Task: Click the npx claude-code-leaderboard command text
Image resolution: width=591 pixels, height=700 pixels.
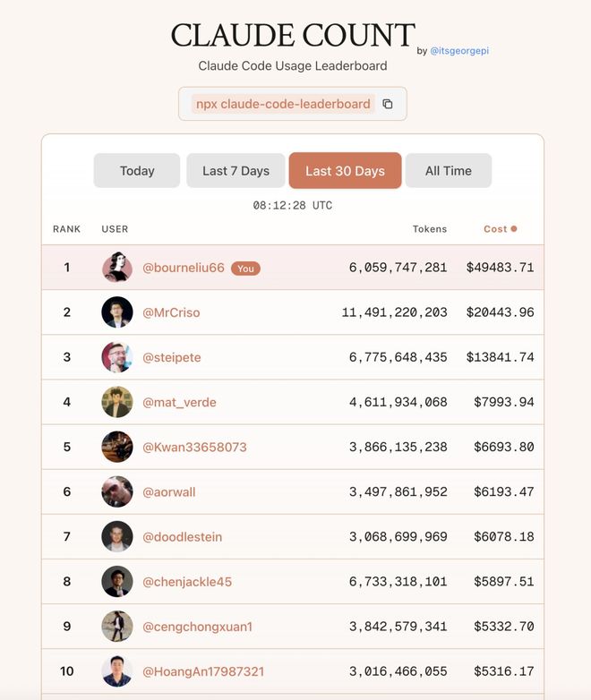Action: (x=283, y=104)
